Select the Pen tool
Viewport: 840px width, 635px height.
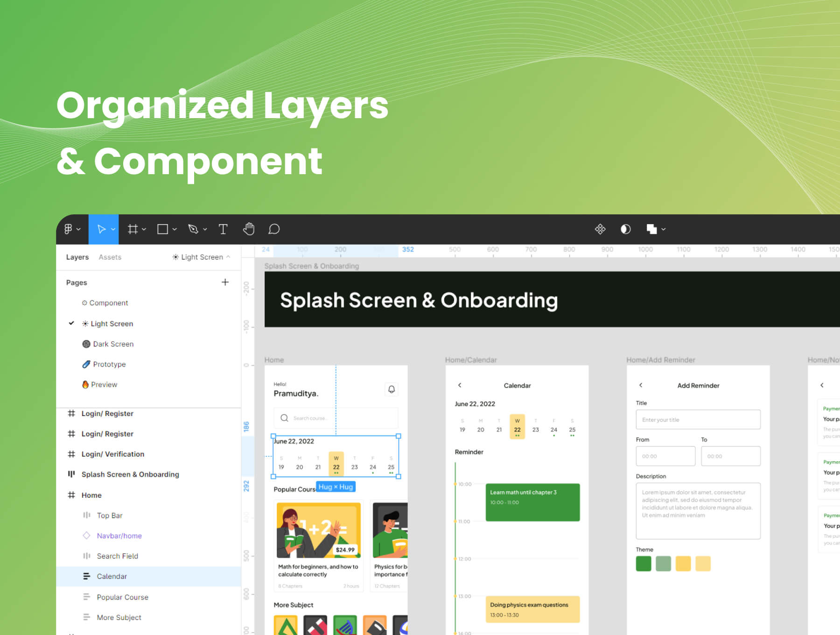(193, 229)
